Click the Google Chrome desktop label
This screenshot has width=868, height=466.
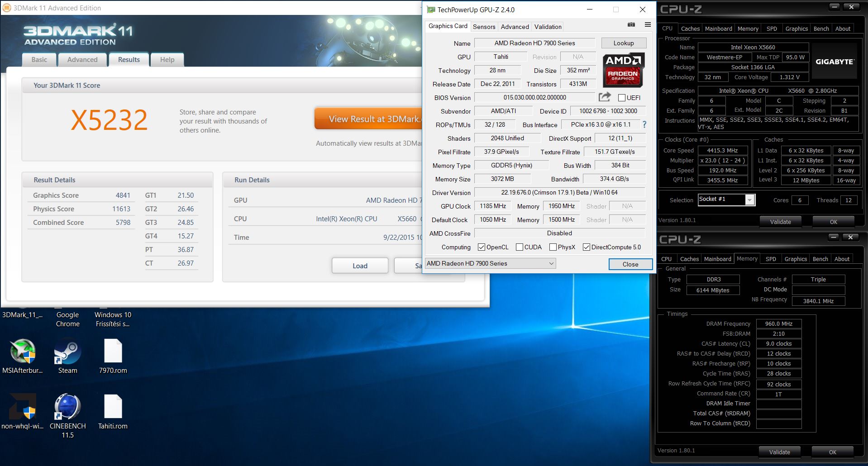[68, 319]
